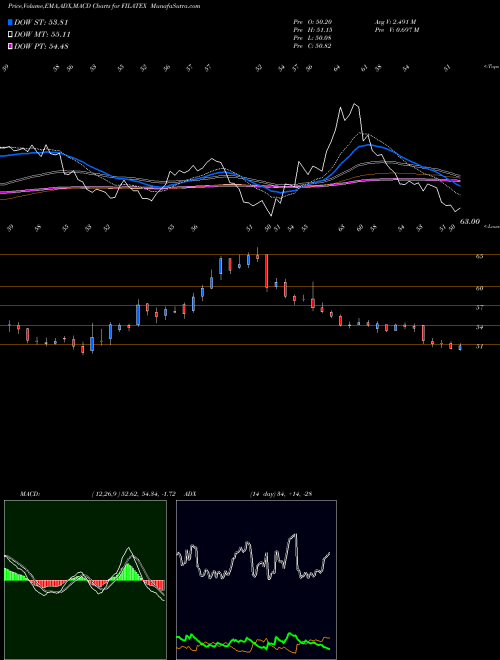Open the MACD histogram chart panel

[85, 580]
